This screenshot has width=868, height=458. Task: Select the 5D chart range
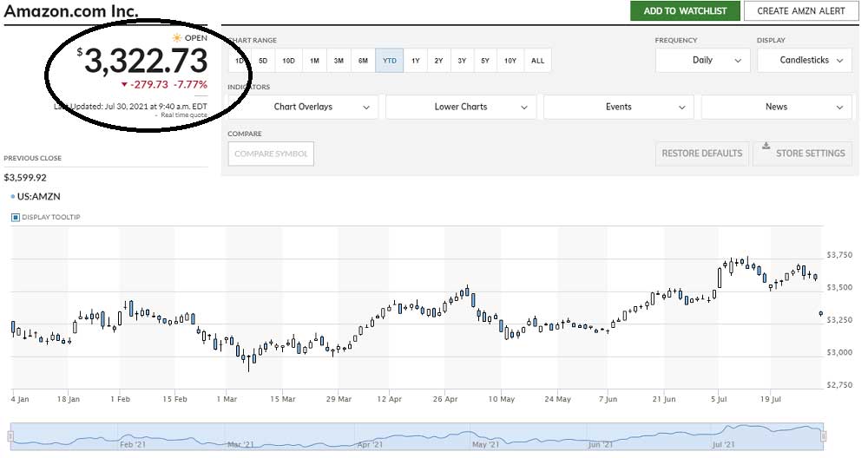pyautogui.click(x=264, y=61)
